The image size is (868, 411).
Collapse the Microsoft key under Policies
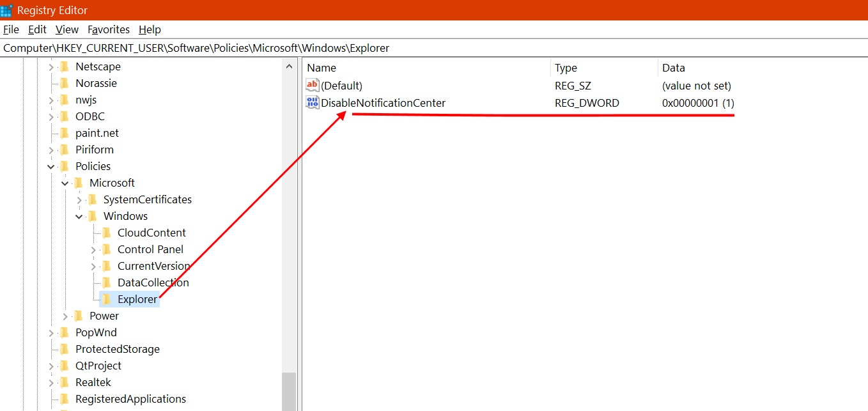(65, 183)
